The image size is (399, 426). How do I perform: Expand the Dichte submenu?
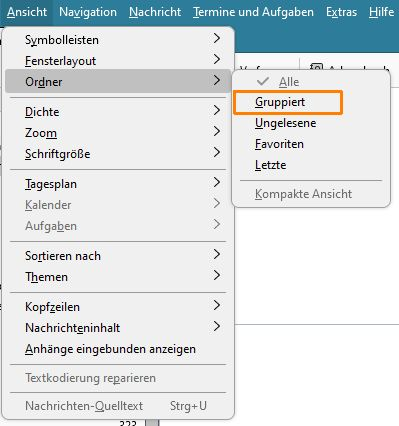[x=118, y=112]
